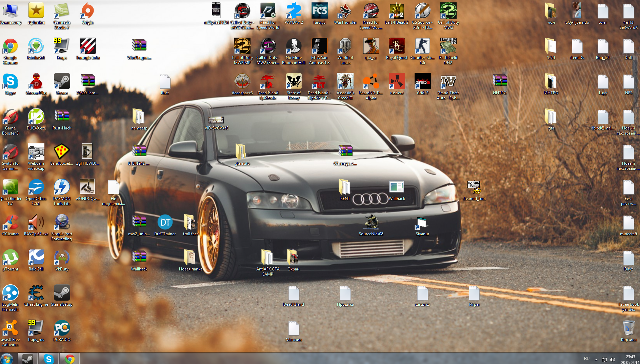Image resolution: width=640 pixels, height=364 pixels.
Task: Select the Rust text file
Action: coord(165,84)
